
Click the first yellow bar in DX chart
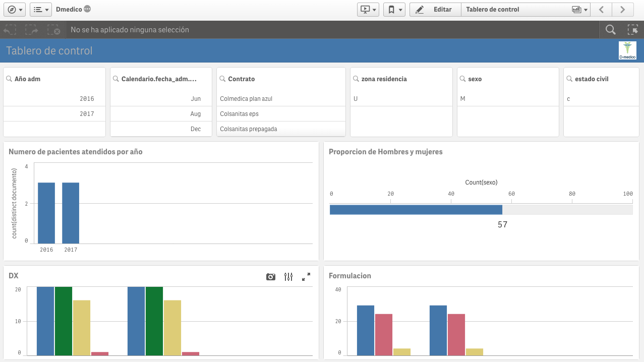[x=82, y=328]
